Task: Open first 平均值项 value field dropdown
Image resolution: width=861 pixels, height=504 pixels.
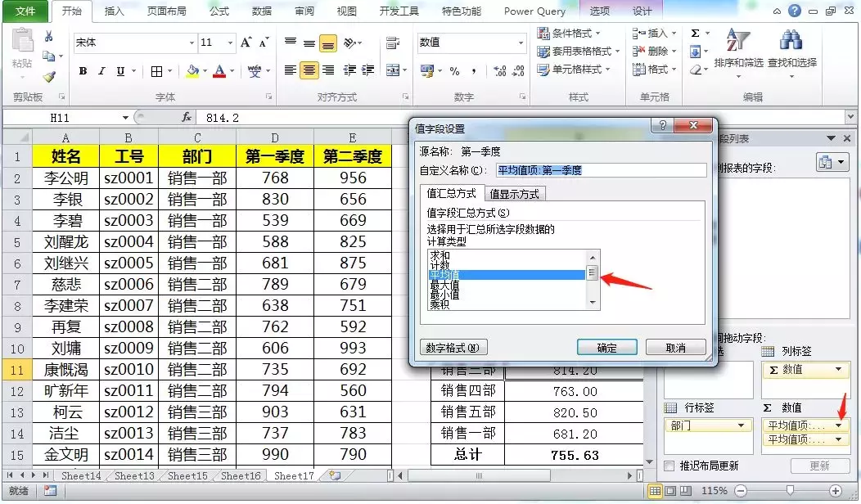Action: 838,425
